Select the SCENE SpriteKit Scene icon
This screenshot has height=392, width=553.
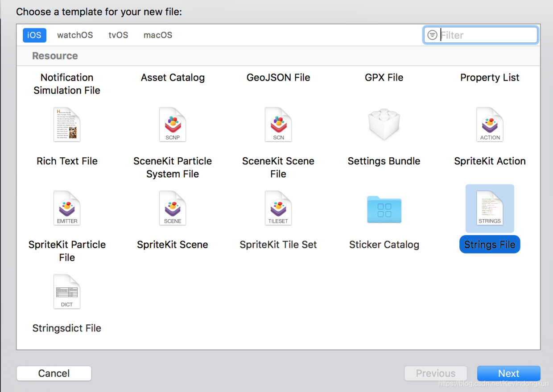173,208
